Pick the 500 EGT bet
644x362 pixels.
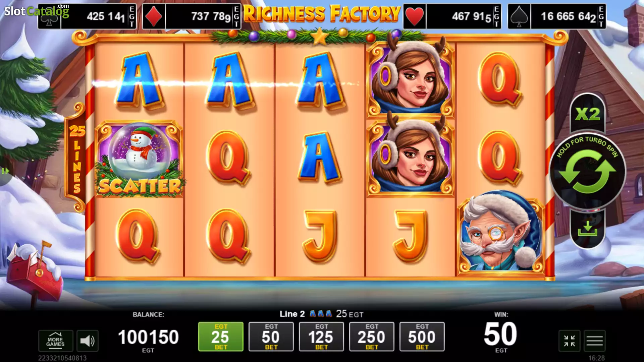[422, 337]
